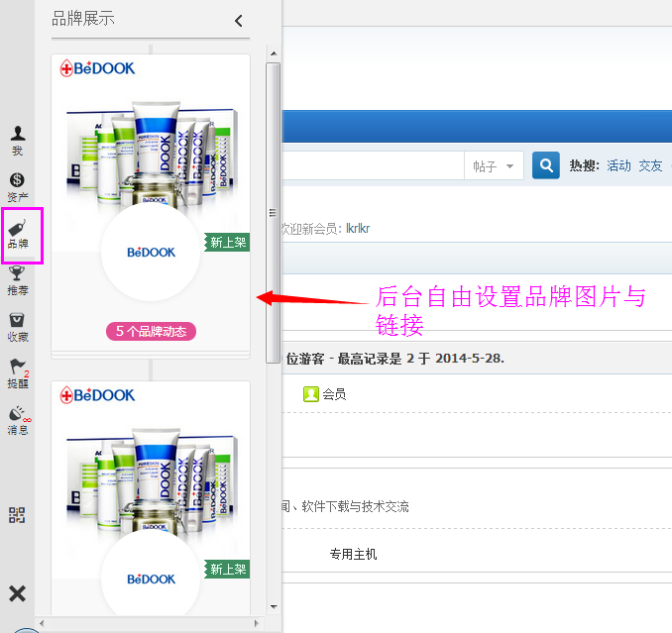Open the first BeDOOK brand product image
Image resolution: width=672 pixels, height=633 pixels.
[151, 155]
